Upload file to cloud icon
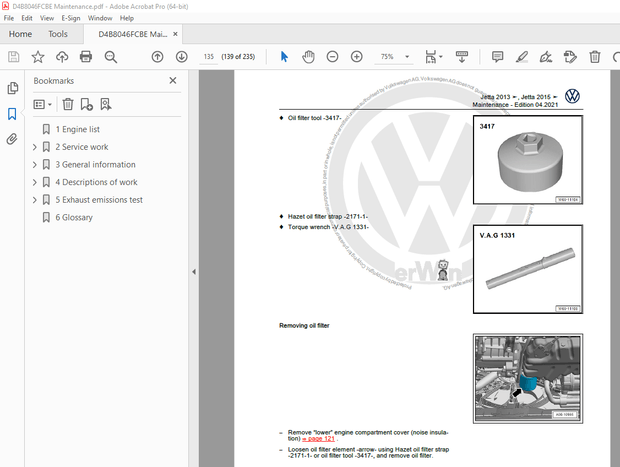Screen dimensions: 620x467 pos(62,57)
